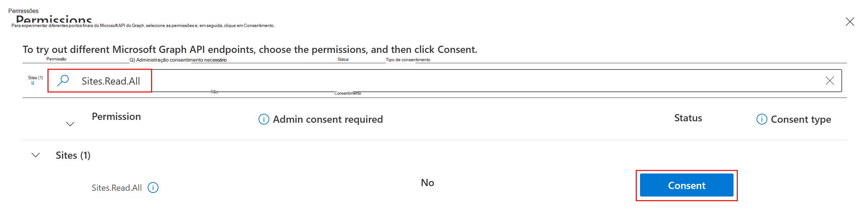This screenshot has height=221, width=868.
Task: Collapse the Sites (1) permission group
Action: click(36, 155)
